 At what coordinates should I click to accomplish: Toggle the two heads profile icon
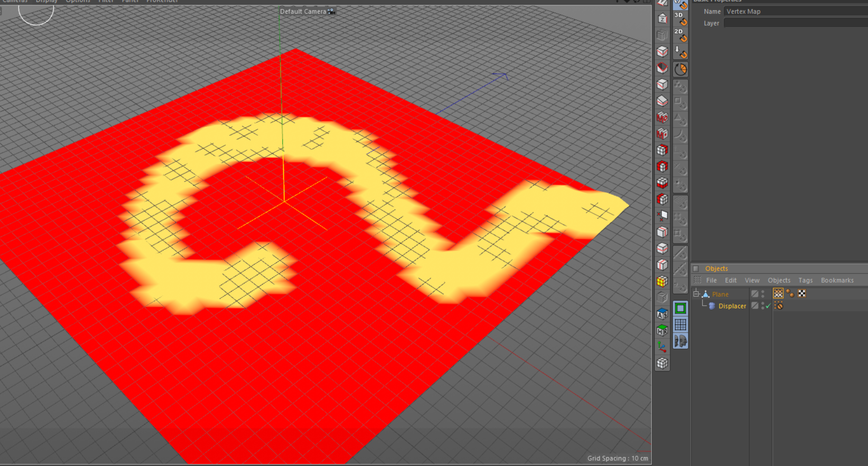click(x=681, y=341)
